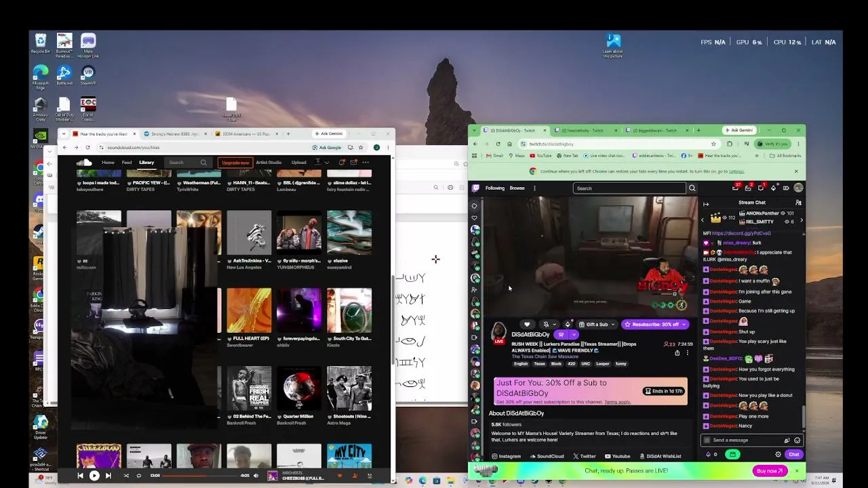Open Twitch top nav more menu dots
This screenshot has width=868, height=488.
534,188
